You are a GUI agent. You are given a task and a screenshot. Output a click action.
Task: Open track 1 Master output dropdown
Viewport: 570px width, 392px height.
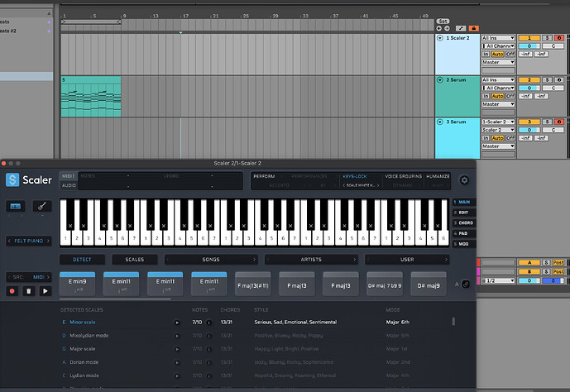pyautogui.click(x=498, y=63)
